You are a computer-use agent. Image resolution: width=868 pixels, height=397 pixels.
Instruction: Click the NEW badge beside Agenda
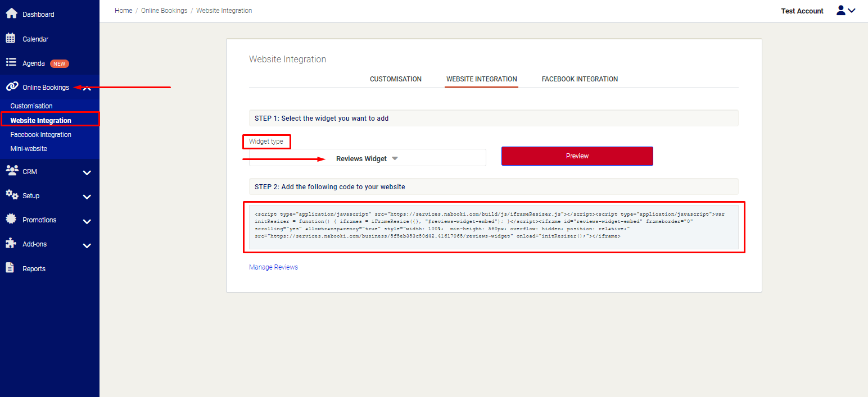(60, 63)
